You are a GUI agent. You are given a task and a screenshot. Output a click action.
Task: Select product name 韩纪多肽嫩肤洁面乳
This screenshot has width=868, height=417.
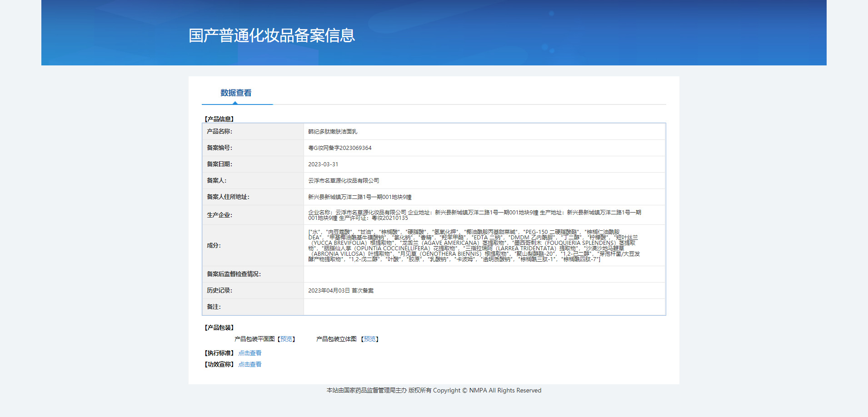(333, 132)
